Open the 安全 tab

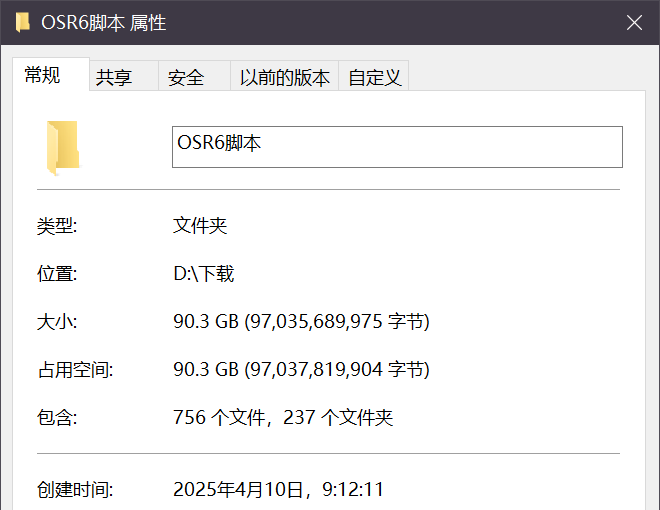pos(194,76)
